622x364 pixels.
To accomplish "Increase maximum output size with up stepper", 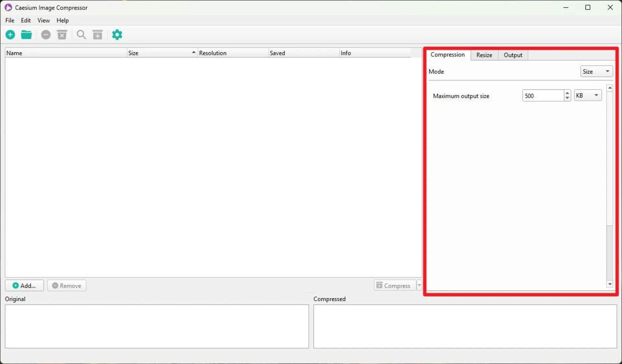I will pos(567,93).
